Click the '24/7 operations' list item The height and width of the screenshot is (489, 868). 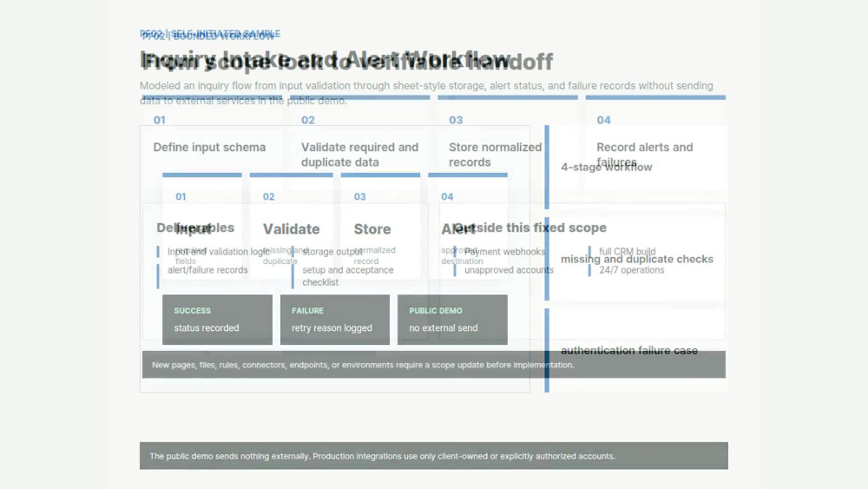[x=632, y=270]
